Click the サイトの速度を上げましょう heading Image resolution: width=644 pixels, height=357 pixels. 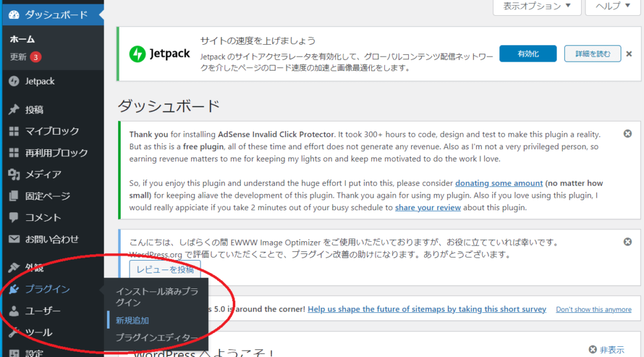coord(258,41)
